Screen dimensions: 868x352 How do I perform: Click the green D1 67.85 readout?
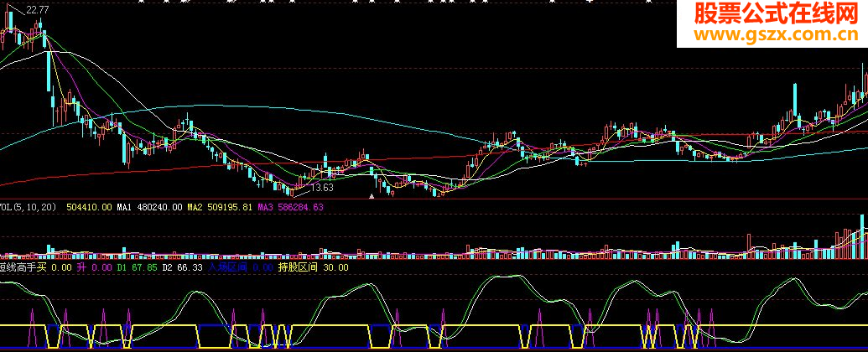pos(136,267)
